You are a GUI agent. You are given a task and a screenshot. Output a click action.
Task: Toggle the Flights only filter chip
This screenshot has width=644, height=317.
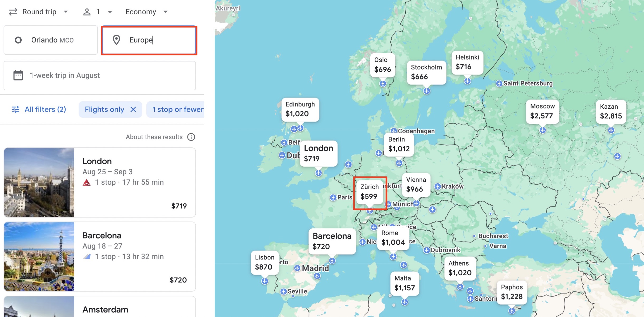pos(104,109)
